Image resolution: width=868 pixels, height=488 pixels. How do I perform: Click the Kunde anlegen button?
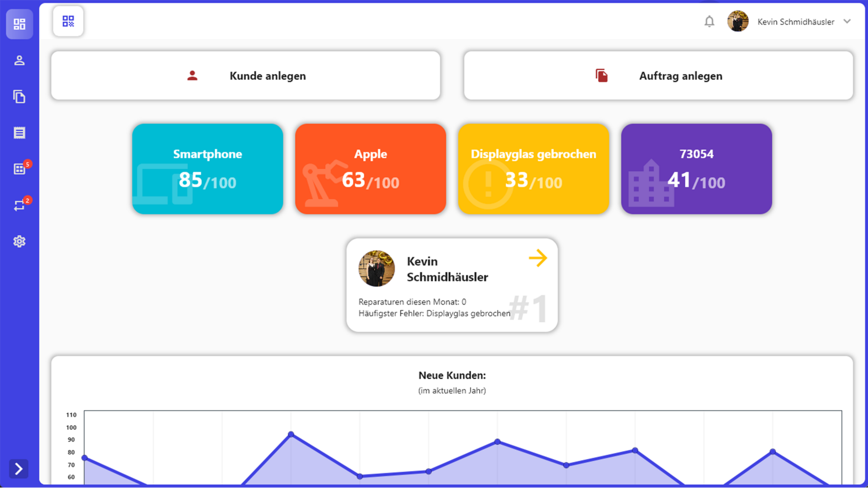[246, 76]
